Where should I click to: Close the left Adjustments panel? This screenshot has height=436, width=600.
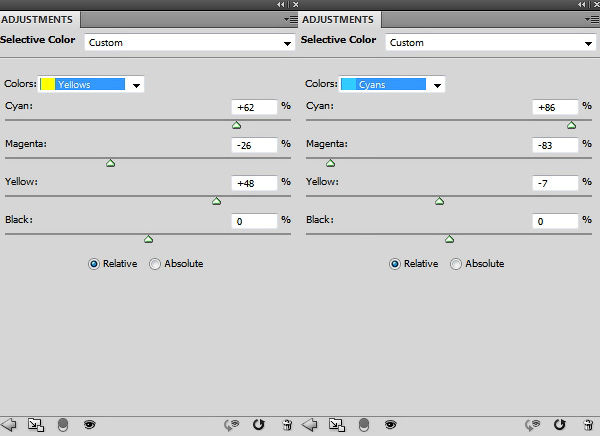pos(295,5)
